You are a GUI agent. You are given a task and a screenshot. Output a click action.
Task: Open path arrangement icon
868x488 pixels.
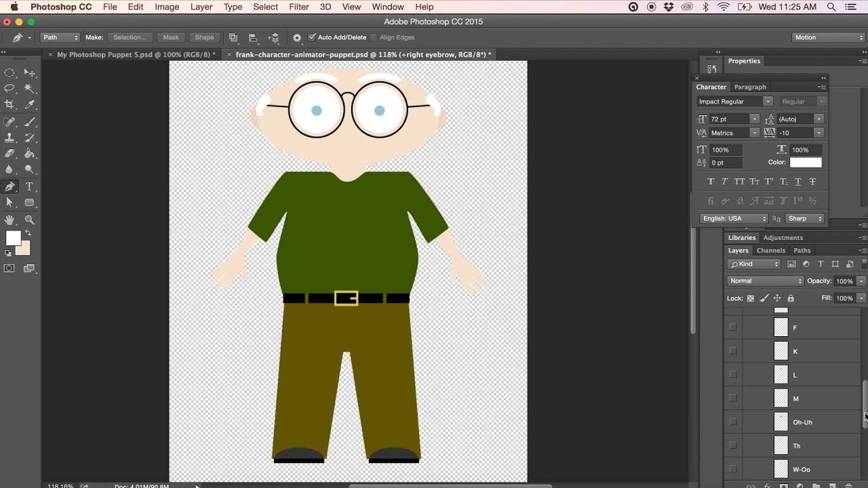(274, 37)
